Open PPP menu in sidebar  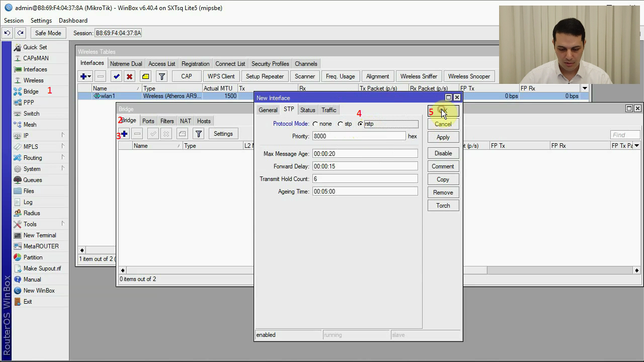tap(29, 103)
